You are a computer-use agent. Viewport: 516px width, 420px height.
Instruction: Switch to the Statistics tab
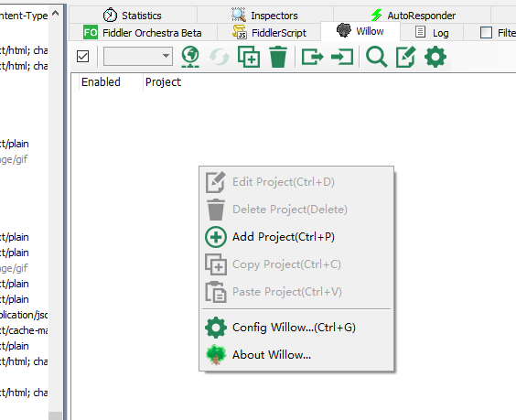[133, 16]
